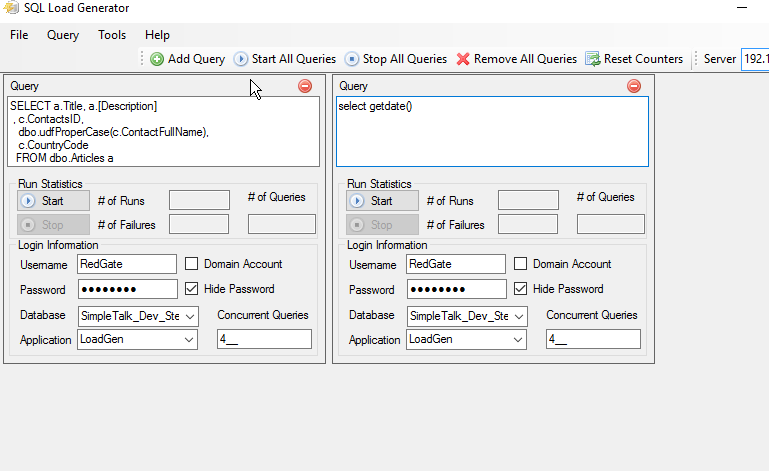Remove the 'select getdate()' query panel
Image resolution: width=769 pixels, height=471 pixels.
(x=634, y=86)
